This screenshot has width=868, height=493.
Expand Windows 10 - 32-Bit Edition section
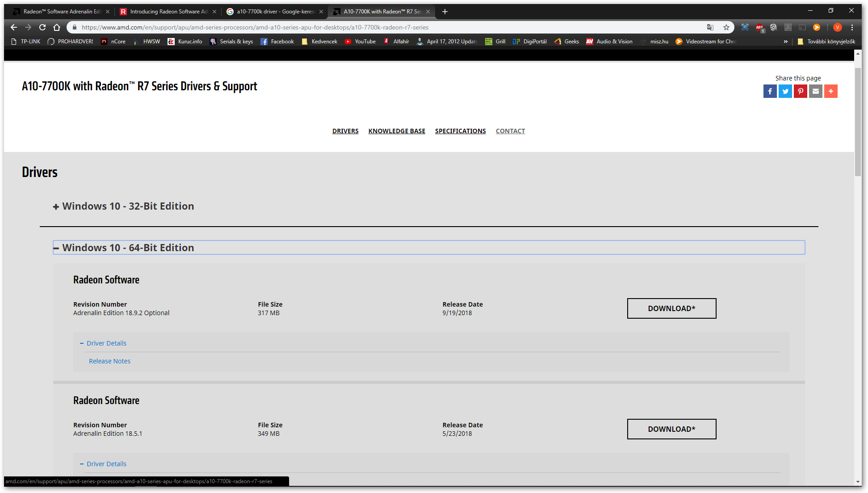[x=123, y=206]
